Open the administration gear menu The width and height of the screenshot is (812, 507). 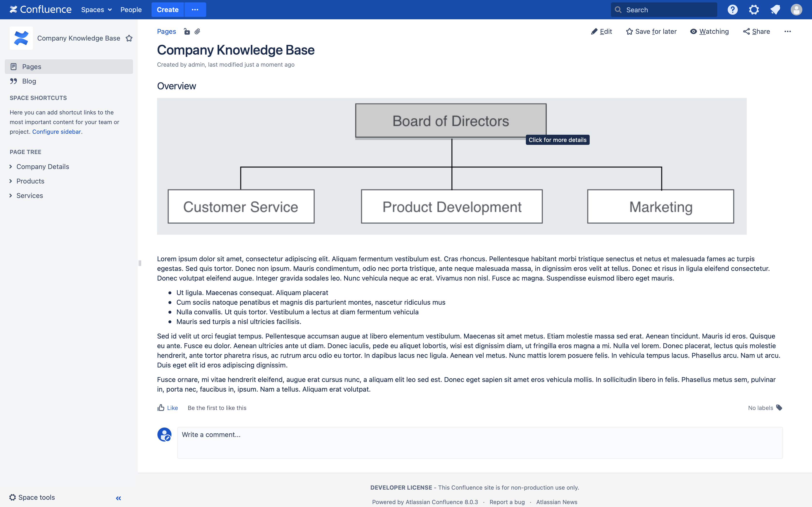[754, 10]
